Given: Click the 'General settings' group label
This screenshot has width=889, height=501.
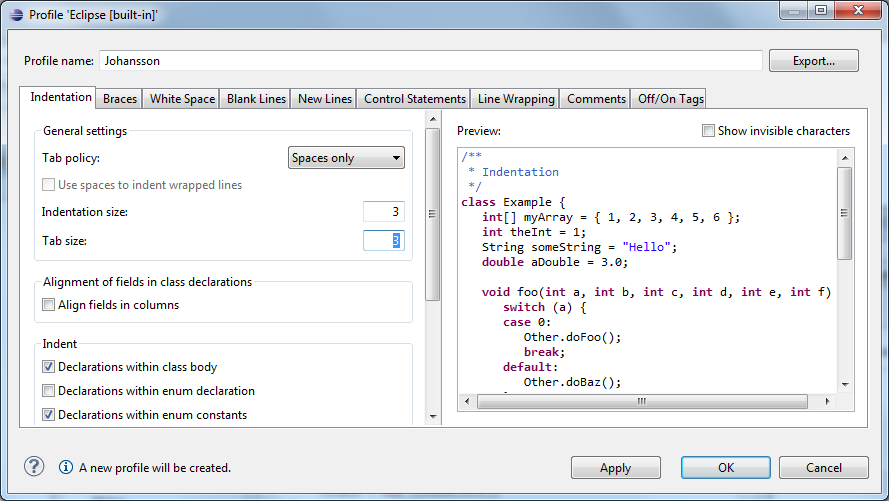Looking at the screenshot, I should click(85, 131).
